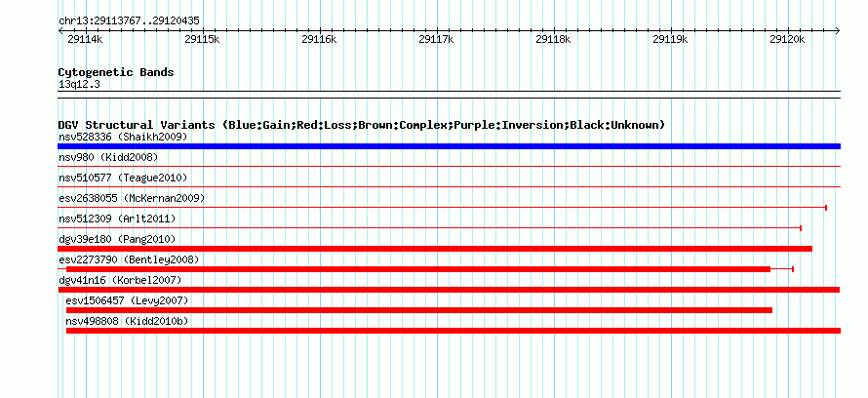The image size is (868, 398).
Task: Open nsv512309 (Arlt2011) variant label
Action: tap(117, 219)
